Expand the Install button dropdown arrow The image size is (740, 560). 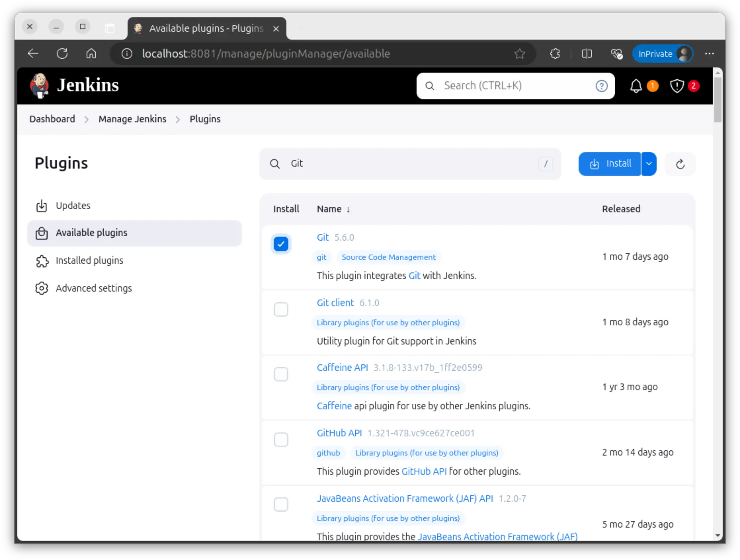click(x=649, y=164)
